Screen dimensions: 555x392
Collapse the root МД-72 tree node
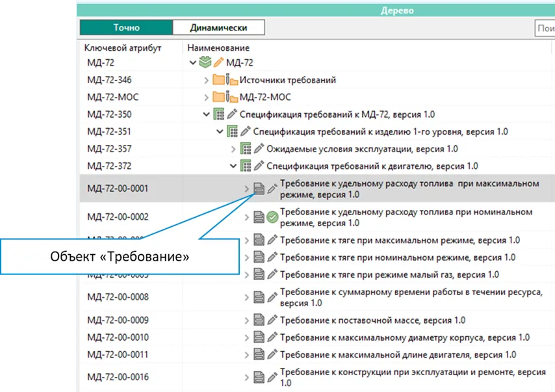192,62
